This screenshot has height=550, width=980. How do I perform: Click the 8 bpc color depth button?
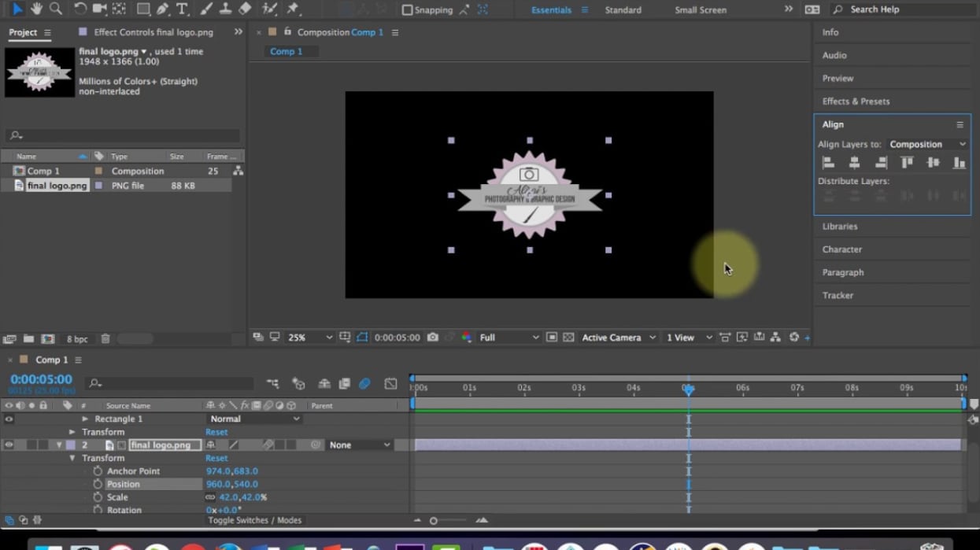[x=77, y=339]
